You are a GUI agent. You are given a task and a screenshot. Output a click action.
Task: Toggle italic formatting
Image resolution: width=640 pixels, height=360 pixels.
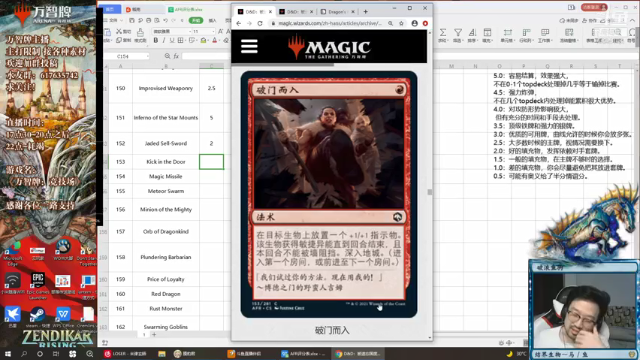click(x=164, y=40)
